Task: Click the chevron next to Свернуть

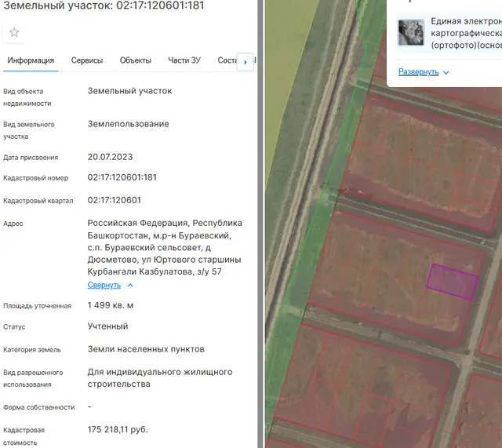Action: 130,286
